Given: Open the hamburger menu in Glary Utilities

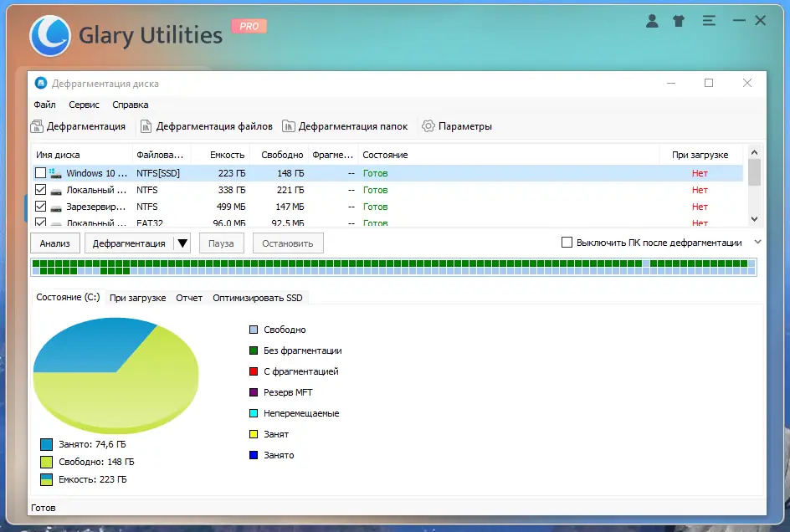Looking at the screenshot, I should (709, 21).
